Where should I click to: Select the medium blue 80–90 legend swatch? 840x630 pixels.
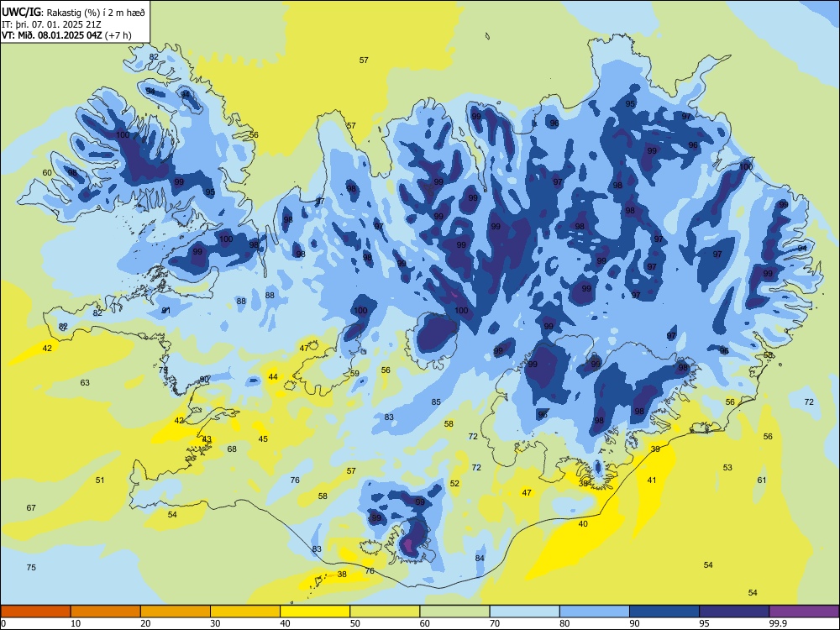coord(595,612)
